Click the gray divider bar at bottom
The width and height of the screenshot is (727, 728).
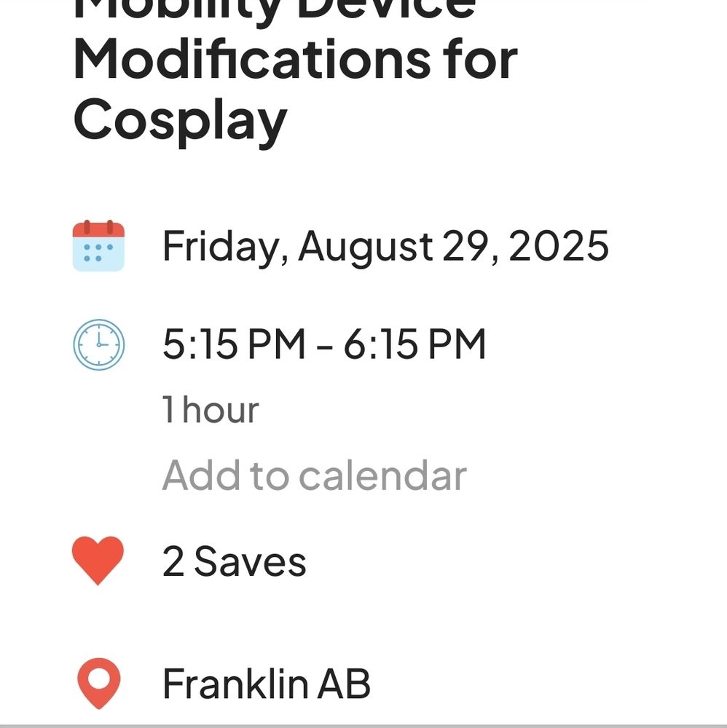pyautogui.click(x=363, y=726)
